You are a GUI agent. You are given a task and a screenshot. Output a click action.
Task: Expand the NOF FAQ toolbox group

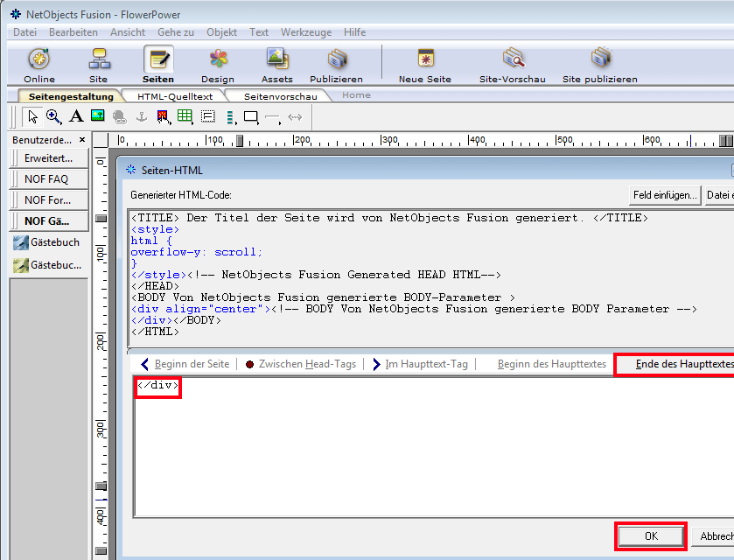coord(49,178)
